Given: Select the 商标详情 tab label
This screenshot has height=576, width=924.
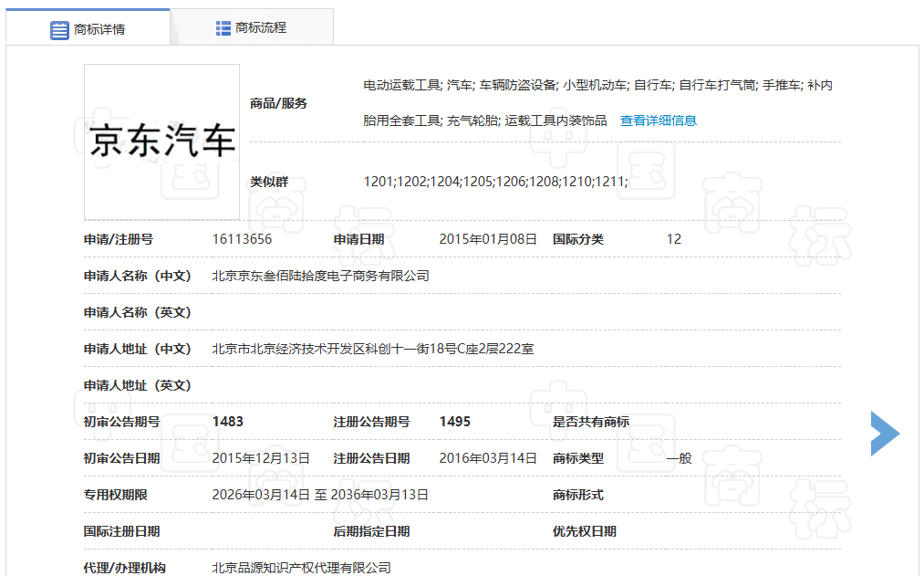Looking at the screenshot, I should pyautogui.click(x=99, y=29).
